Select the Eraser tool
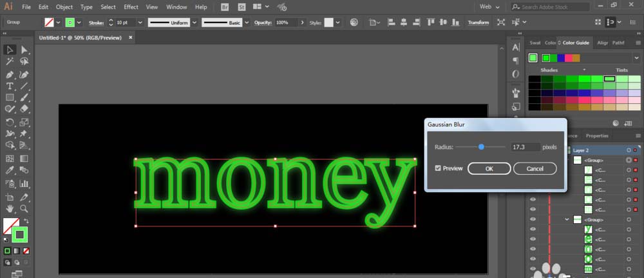The width and height of the screenshot is (644, 278). pyautogui.click(x=24, y=109)
